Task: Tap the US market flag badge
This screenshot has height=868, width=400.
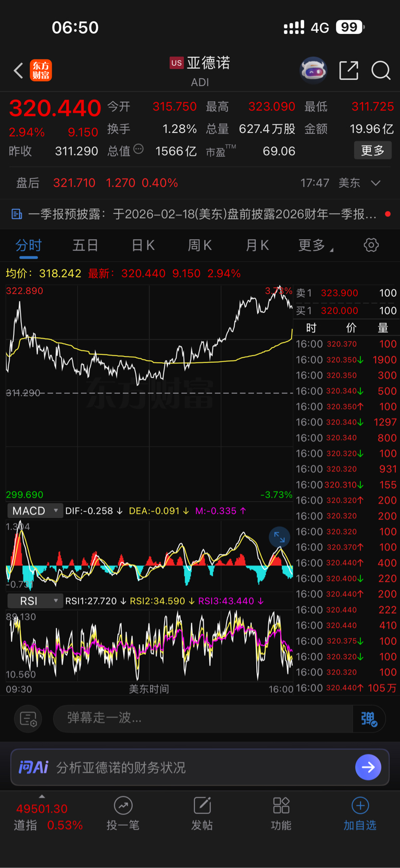Action: pyautogui.click(x=177, y=63)
